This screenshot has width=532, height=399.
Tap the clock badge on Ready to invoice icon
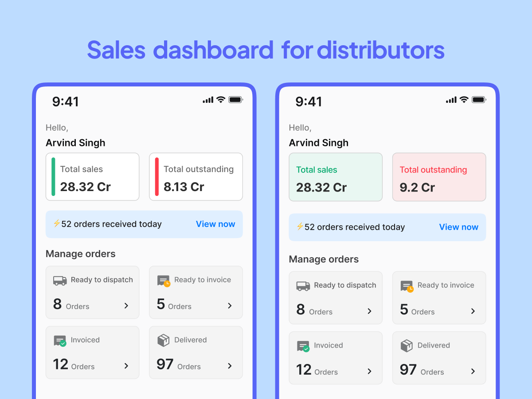tap(167, 284)
